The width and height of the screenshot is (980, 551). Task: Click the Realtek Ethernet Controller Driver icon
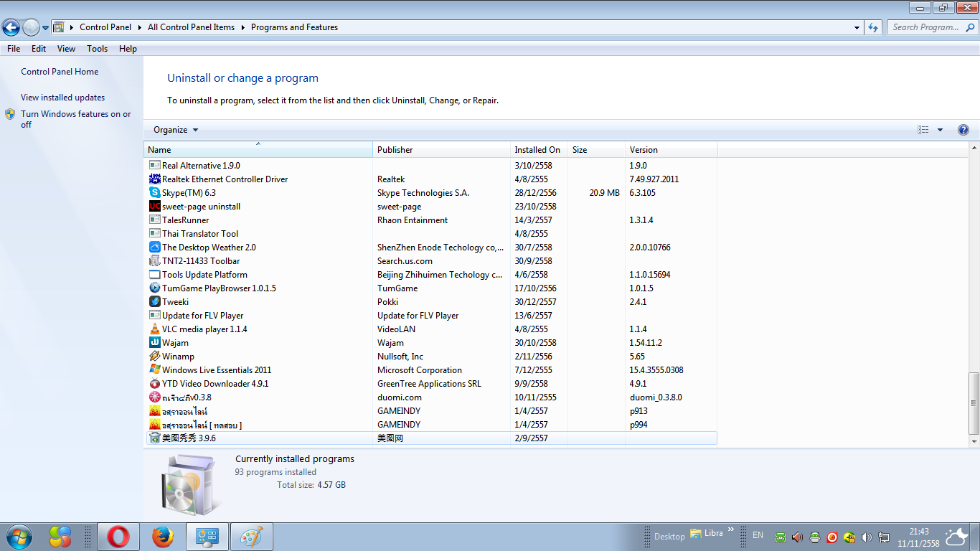[155, 179]
